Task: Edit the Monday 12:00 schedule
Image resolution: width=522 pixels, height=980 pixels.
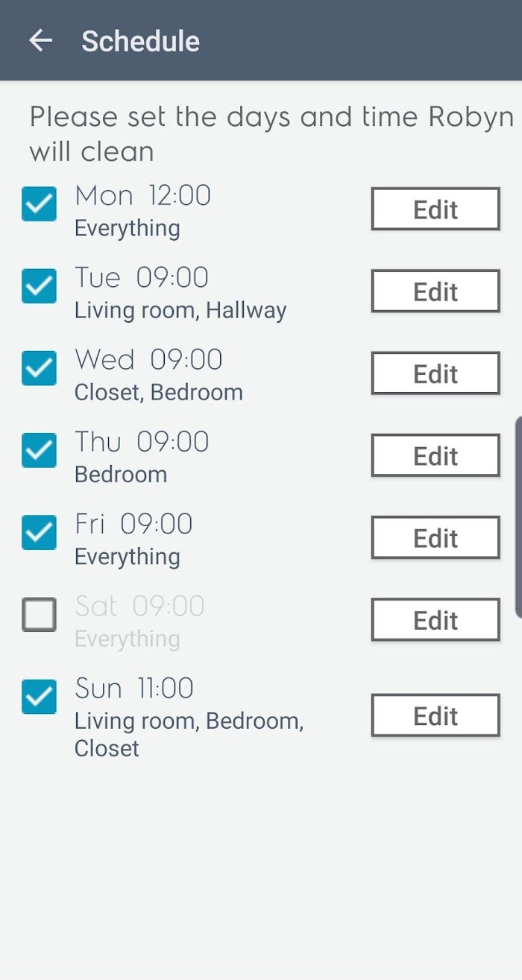Action: (435, 209)
